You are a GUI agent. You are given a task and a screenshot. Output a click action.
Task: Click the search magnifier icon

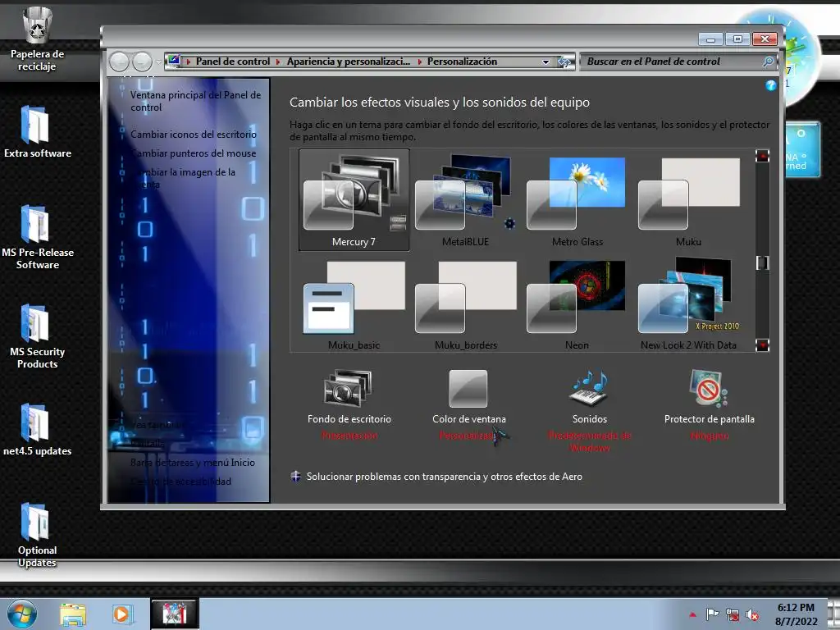(768, 62)
